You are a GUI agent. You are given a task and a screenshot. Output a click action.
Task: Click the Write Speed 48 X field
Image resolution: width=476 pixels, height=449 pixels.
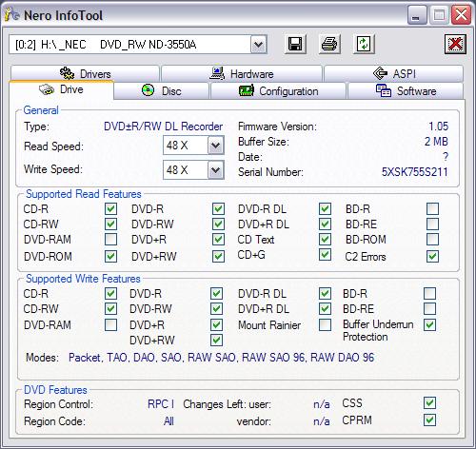pos(193,170)
